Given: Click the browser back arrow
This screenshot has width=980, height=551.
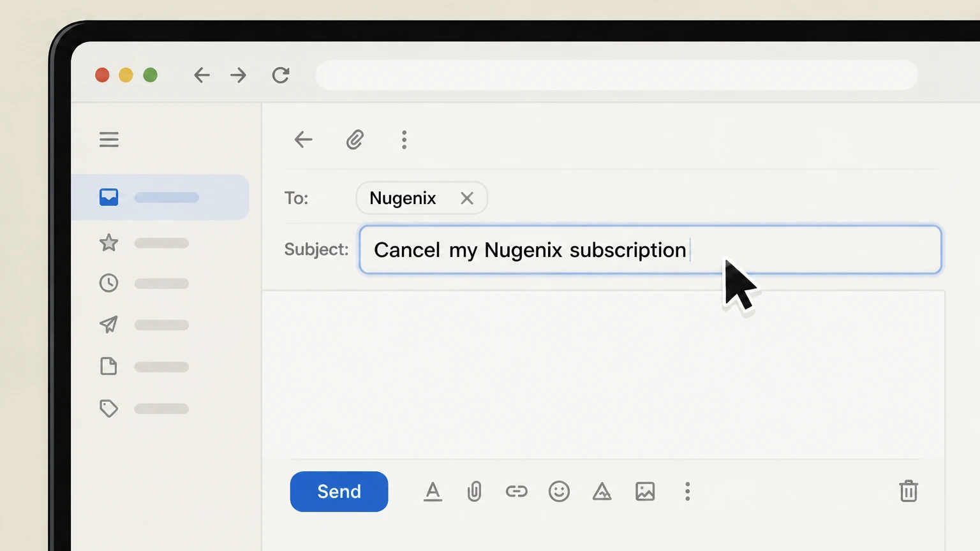Looking at the screenshot, I should [202, 75].
